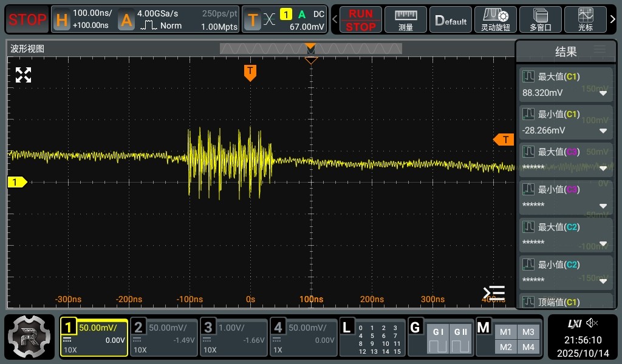Click the waveform memory position bar
The width and height of the screenshot is (622, 364).
(310, 49)
